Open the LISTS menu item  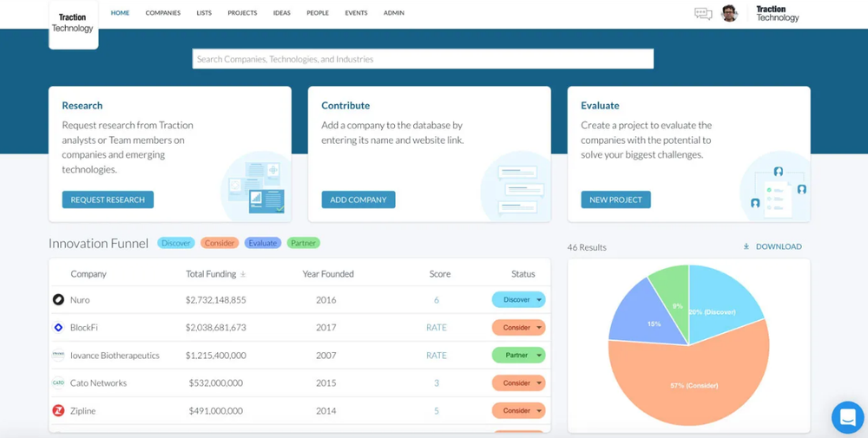coord(204,13)
